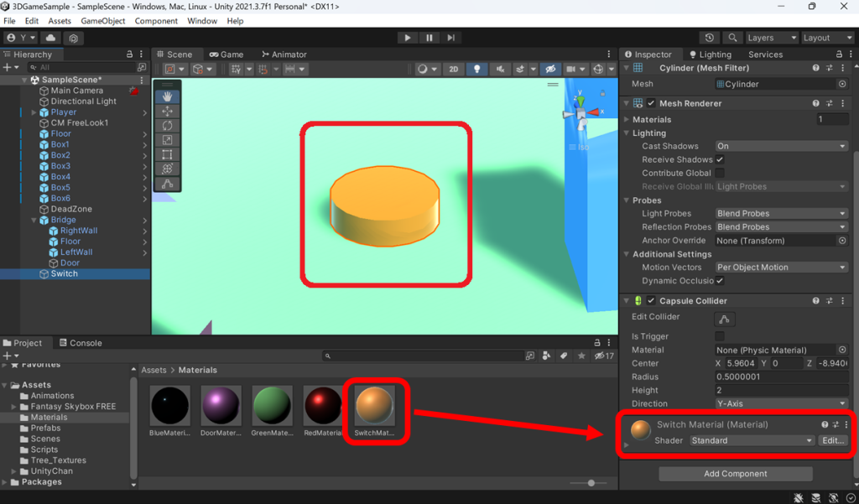Open the GameObject menu
The width and height of the screenshot is (859, 504).
(103, 21)
